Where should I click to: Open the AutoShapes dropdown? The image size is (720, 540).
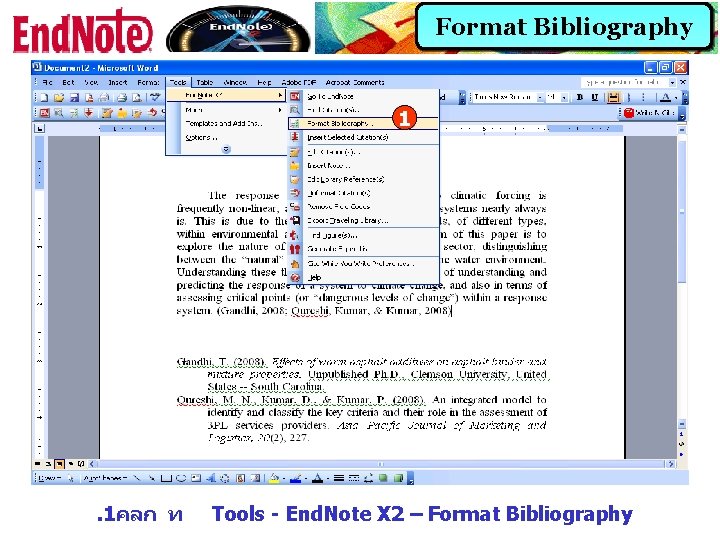(105, 478)
